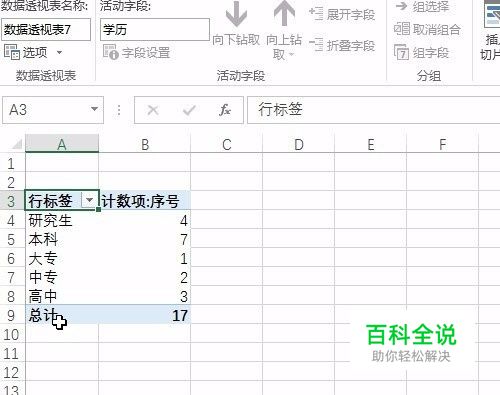Open the Name Box dropdown arrow
This screenshot has height=395, width=500.
tap(94, 109)
